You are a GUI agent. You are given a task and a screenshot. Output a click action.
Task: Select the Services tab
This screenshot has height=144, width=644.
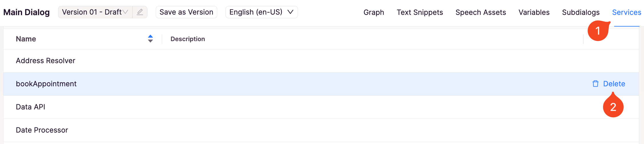(627, 12)
